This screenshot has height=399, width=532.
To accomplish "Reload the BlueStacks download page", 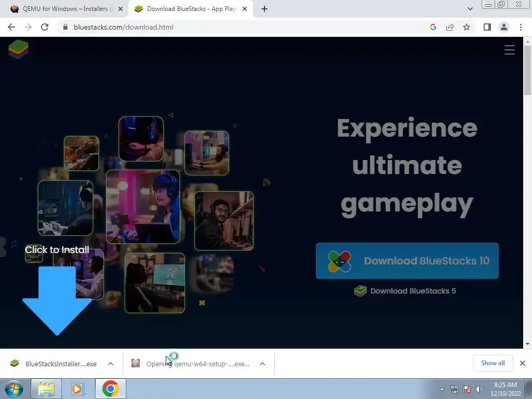I will (45, 27).
